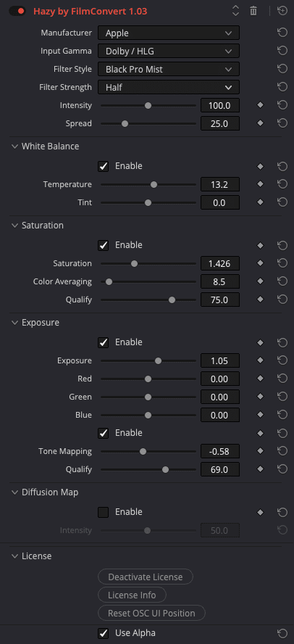Click the Color Averaging slider handle

click(x=109, y=281)
